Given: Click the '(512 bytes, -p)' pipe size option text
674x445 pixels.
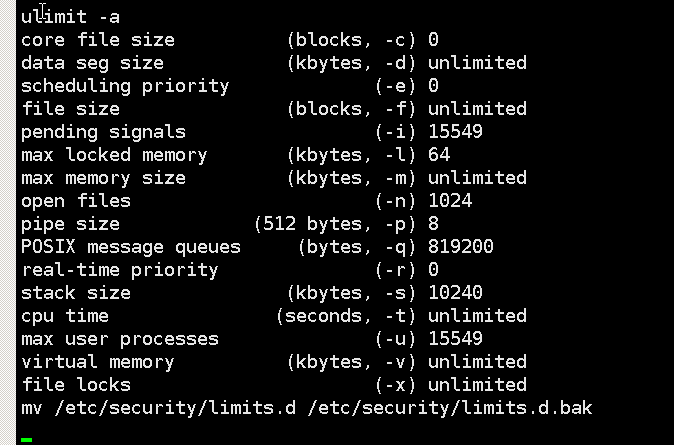Looking at the screenshot, I should (x=335, y=224).
